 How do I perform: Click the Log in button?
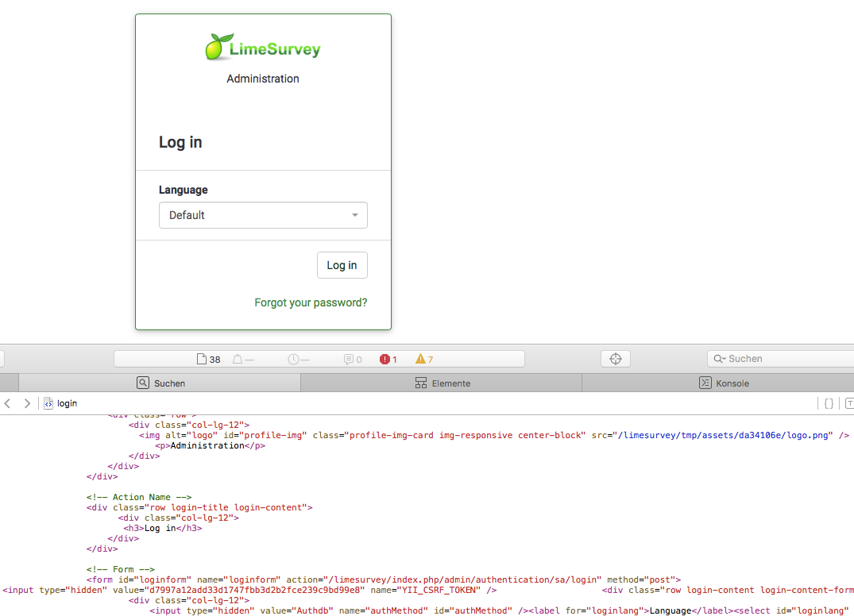pos(342,265)
